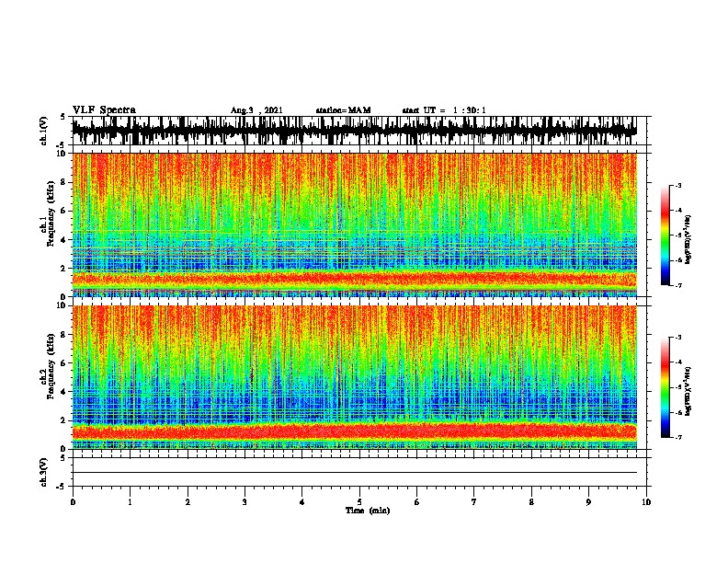Click the 'ch.3(V)' axis label
Image resolution: width=728 pixels, height=563 pixels.
point(44,472)
